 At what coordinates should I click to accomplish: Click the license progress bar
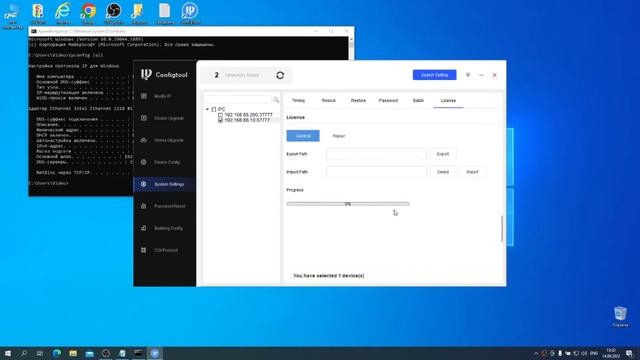pos(348,204)
